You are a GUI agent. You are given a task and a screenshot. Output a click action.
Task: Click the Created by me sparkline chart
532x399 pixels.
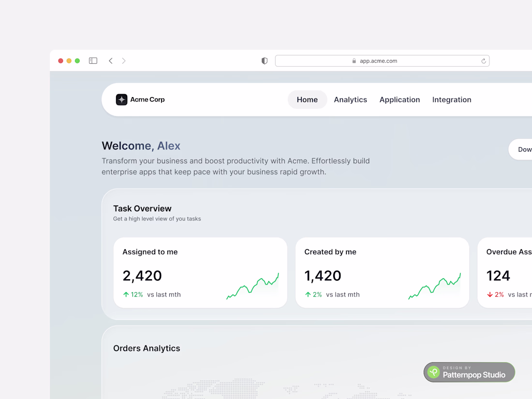[435, 286]
